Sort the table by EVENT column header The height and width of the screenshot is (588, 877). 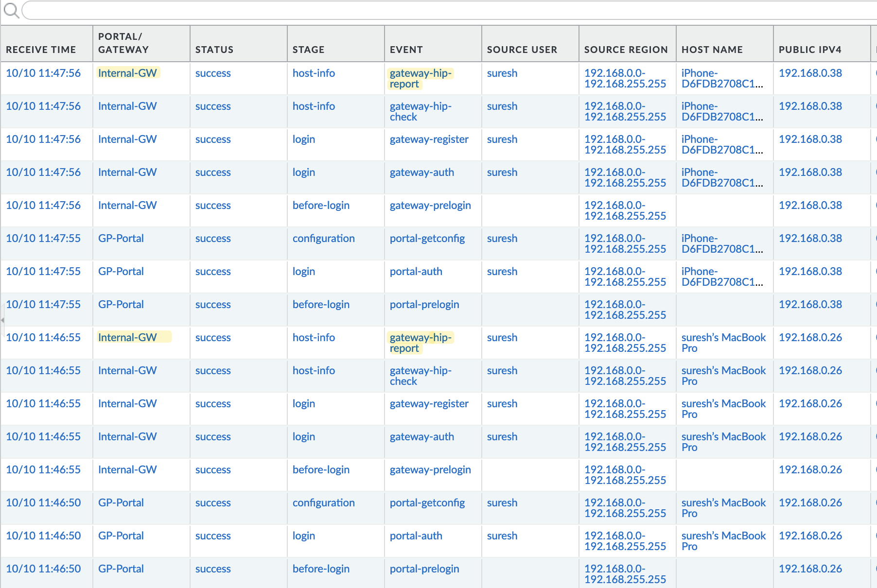tap(406, 50)
